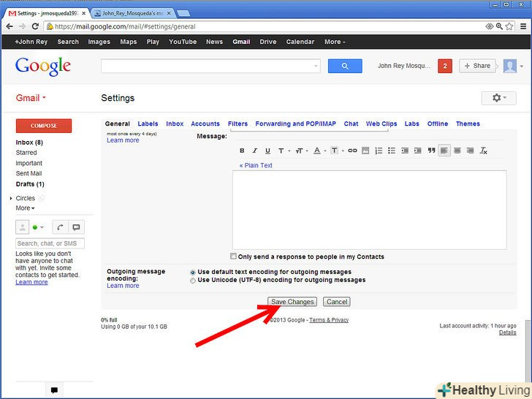Apply numbered list formatting
The height and width of the screenshot is (399, 532).
(x=379, y=151)
